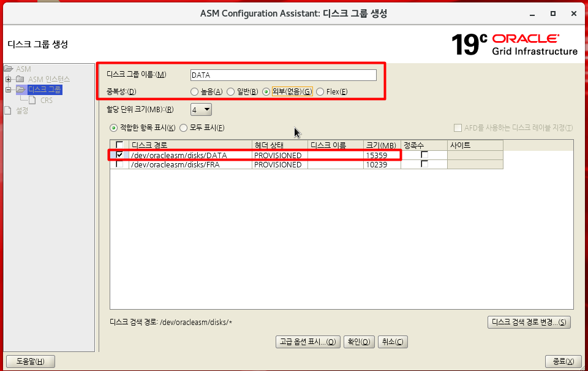Image resolution: width=588 pixels, height=371 pixels.
Task: Select ASM 인스턴스 in the tree
Action: [x=49, y=79]
